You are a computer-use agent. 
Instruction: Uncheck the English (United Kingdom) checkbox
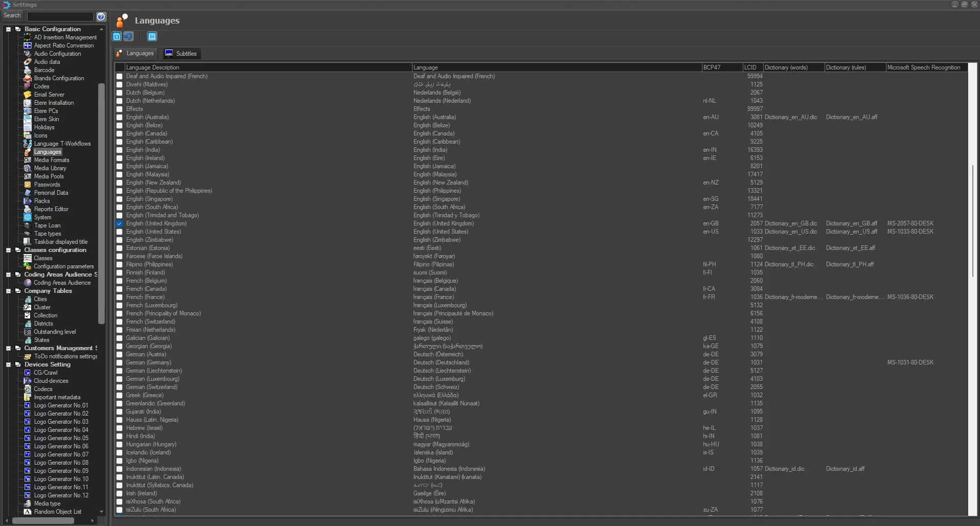tap(120, 224)
